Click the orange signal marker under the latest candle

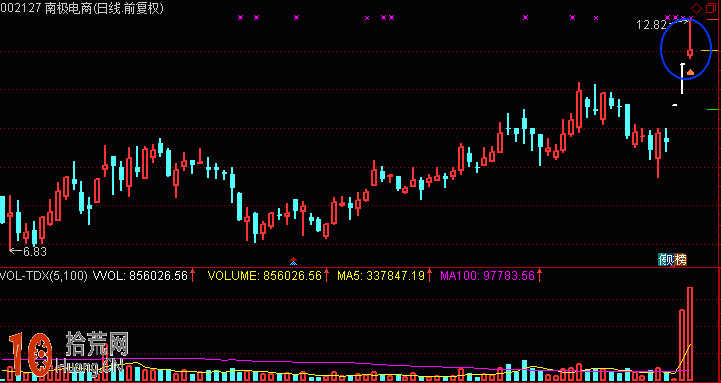coord(690,72)
